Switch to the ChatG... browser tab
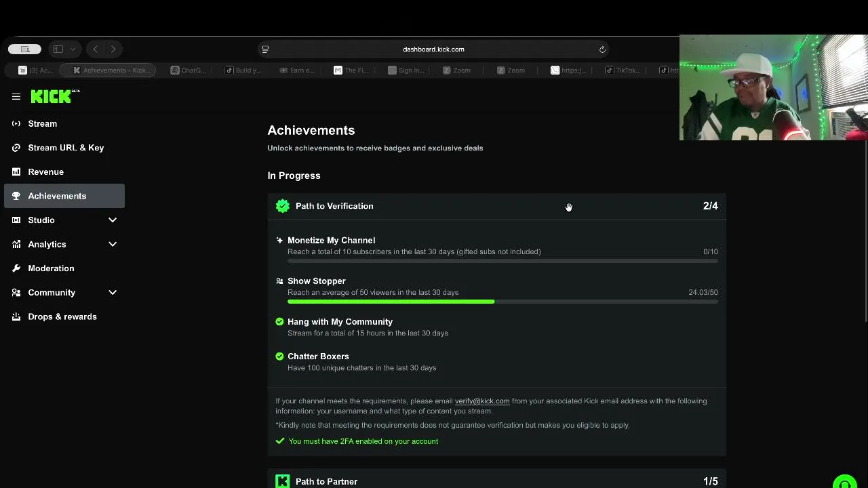The image size is (868, 488). (x=189, y=70)
